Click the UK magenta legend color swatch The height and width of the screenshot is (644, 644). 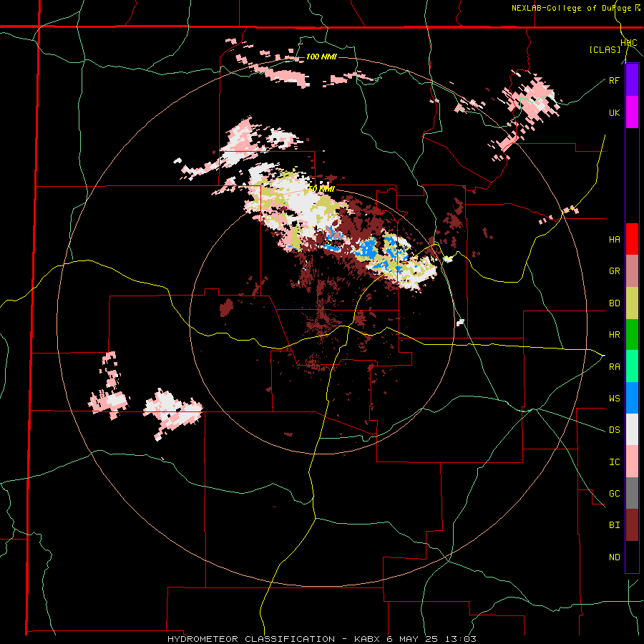[x=632, y=112]
